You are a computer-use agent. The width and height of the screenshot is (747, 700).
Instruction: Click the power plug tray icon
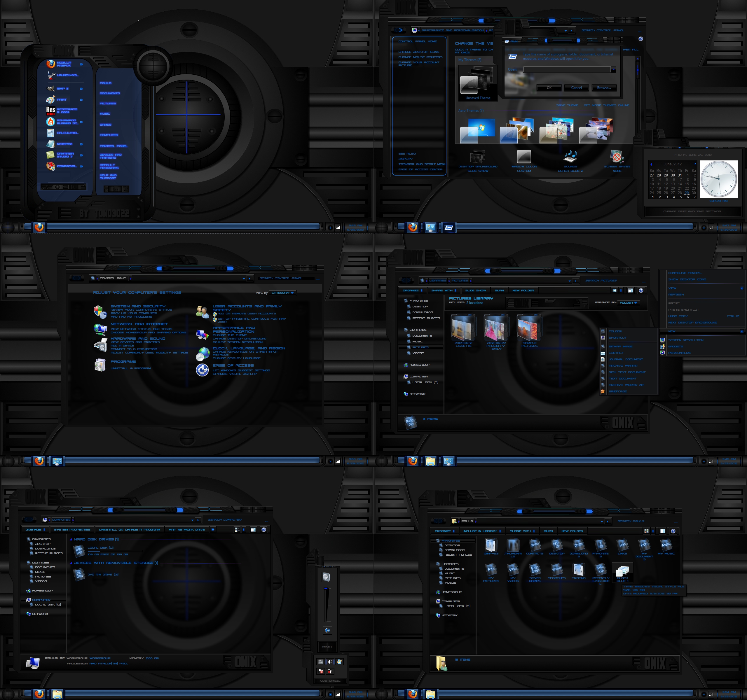330,671
